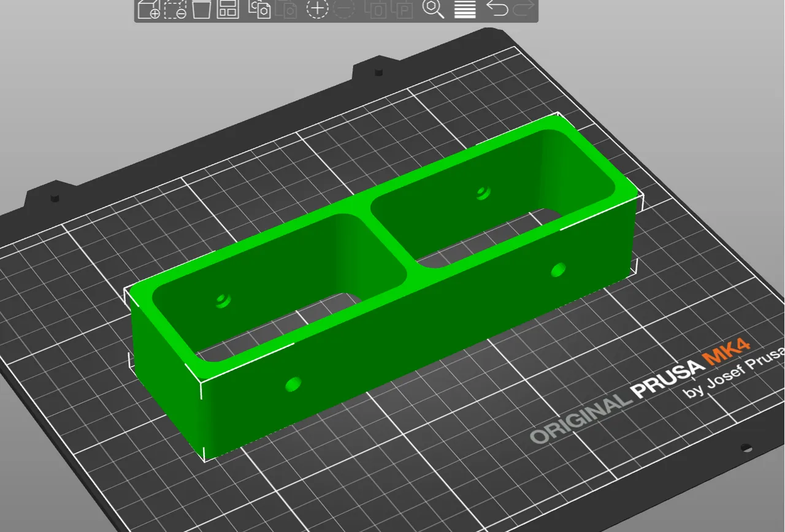Open the Search tool

click(x=432, y=9)
